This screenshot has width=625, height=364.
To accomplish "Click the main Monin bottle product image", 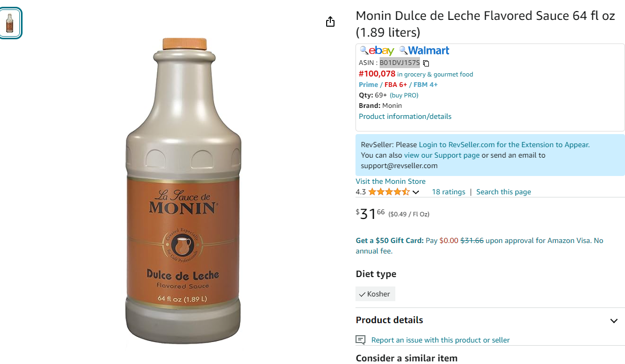I will click(184, 190).
